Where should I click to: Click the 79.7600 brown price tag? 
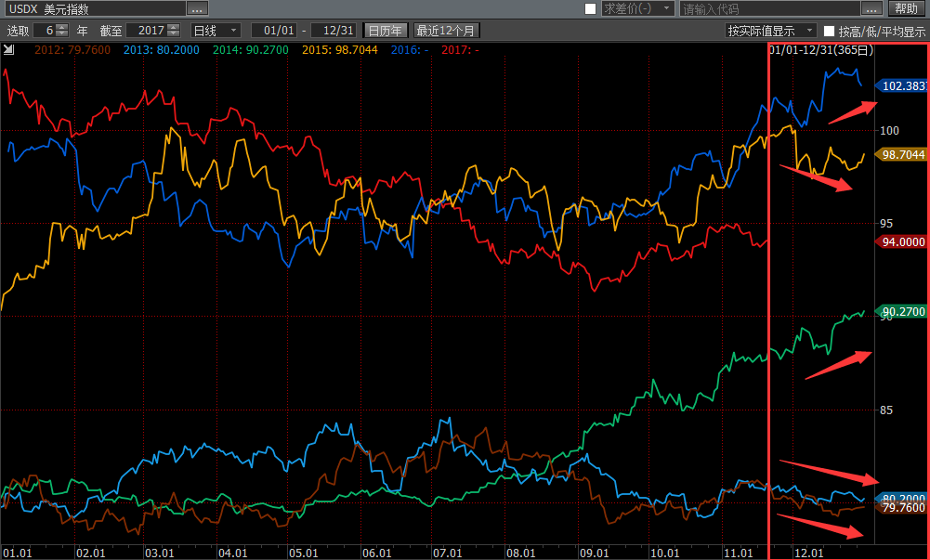point(901,508)
